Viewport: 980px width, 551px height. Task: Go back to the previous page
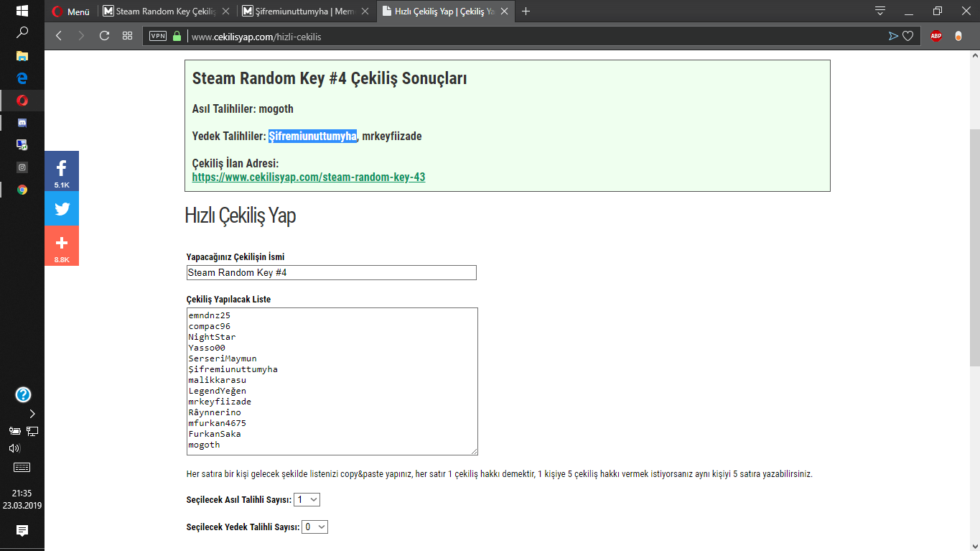59,36
